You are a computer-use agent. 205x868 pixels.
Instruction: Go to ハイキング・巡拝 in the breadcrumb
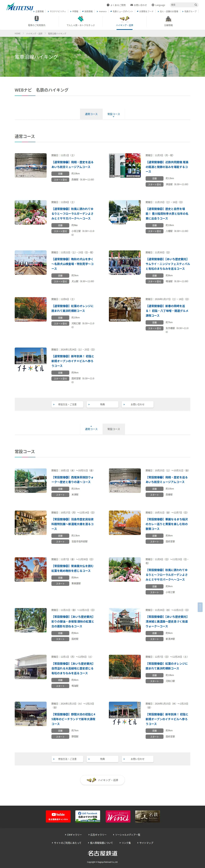(34, 34)
